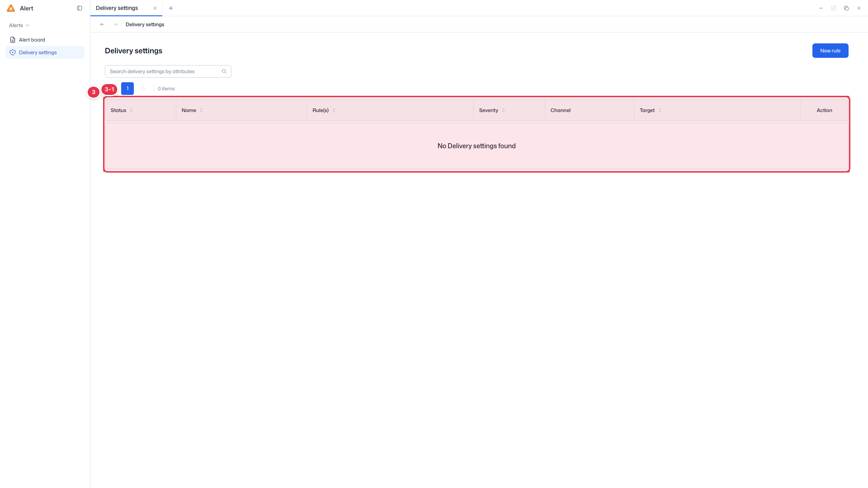
Task: Close the application window
Action: click(859, 8)
